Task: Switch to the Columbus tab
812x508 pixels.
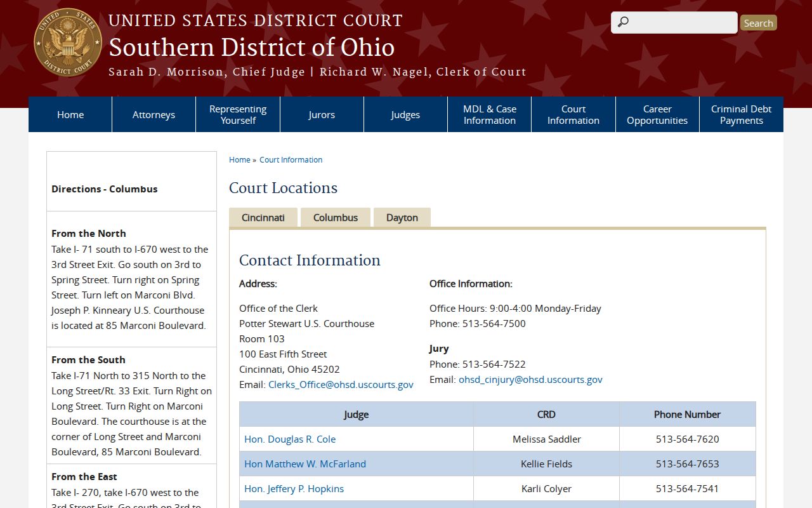Action: tap(336, 217)
